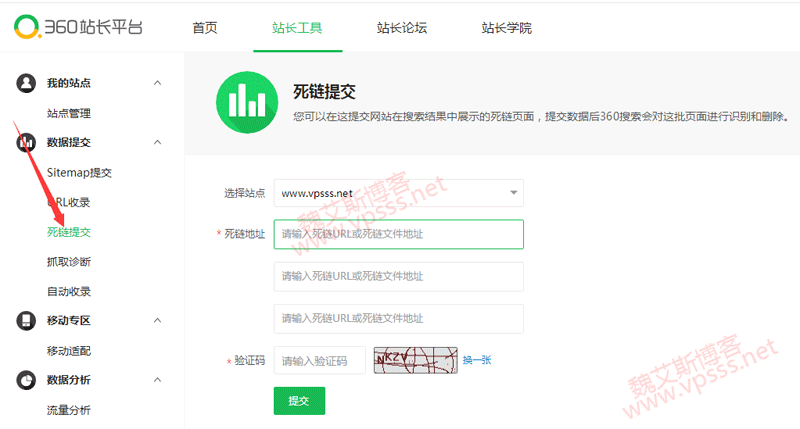Click the 移动专区 phone icon
Screen dimensions: 800x429
click(x=26, y=320)
